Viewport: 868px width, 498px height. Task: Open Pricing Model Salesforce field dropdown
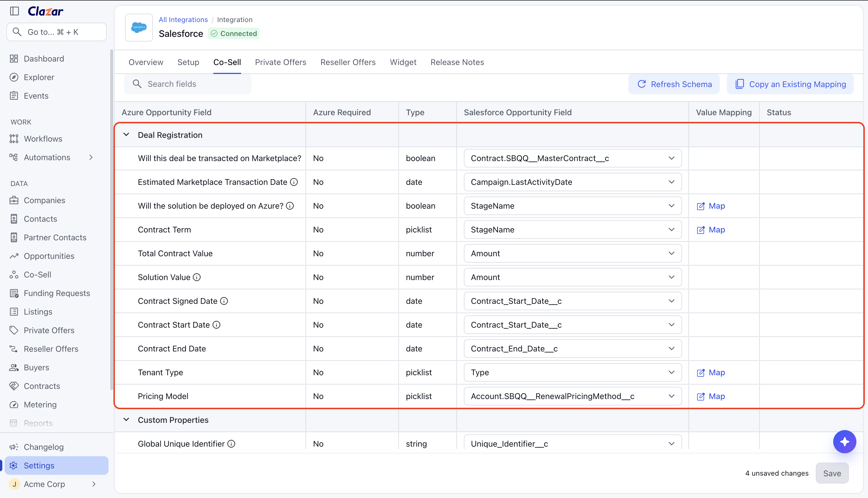click(x=573, y=396)
